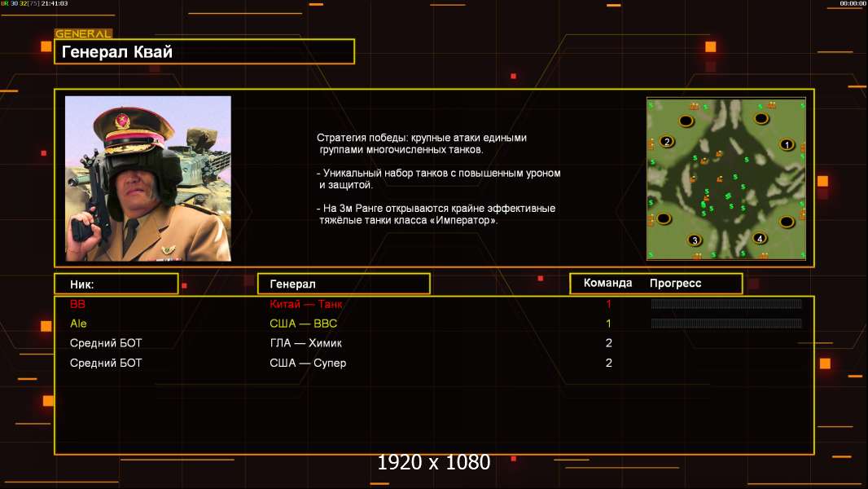868x489 pixels.
Task: Select start position 4 on the minimap
Action: (x=760, y=239)
